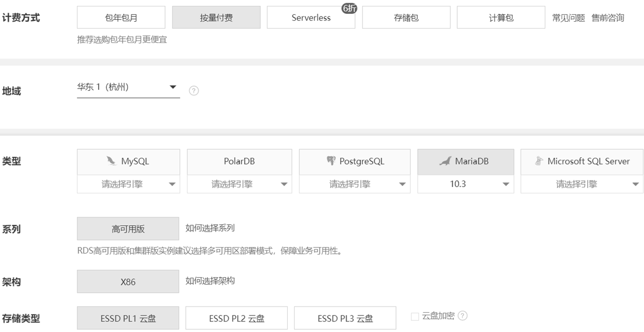This screenshot has width=644, height=332.
Task: Select ESSD PL2 云盘 storage type
Action: [x=236, y=318]
